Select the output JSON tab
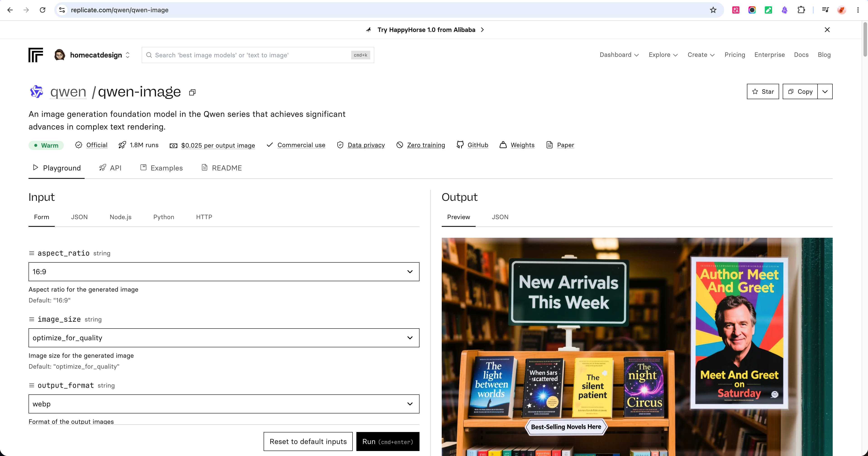The width and height of the screenshot is (868, 456). [500, 217]
